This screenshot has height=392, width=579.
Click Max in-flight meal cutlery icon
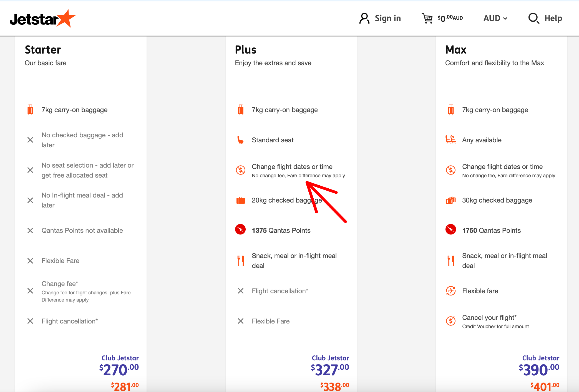point(451,261)
